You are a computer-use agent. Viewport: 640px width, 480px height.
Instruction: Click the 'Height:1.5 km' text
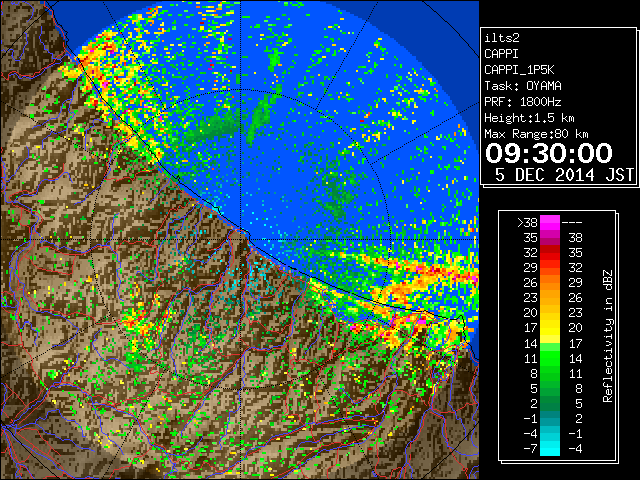529,118
